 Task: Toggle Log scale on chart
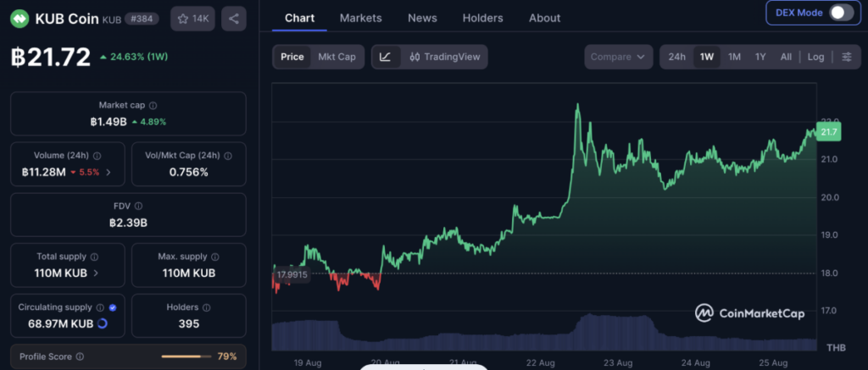click(x=815, y=57)
